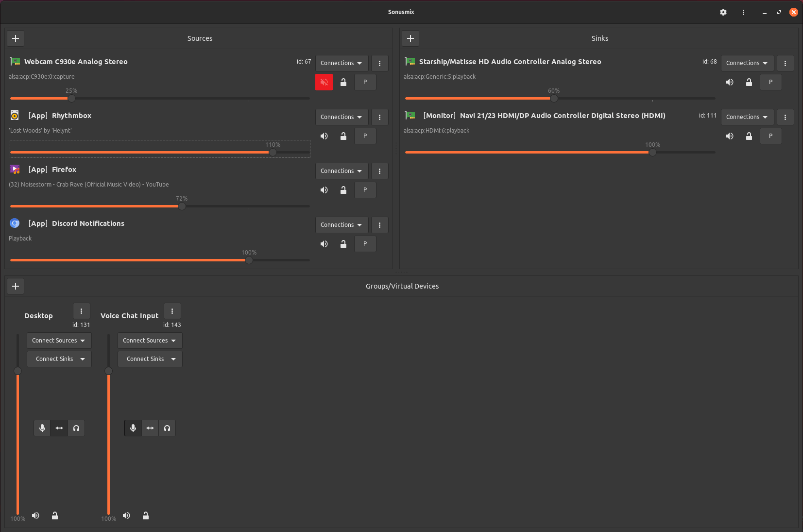Select headphones mode for Desktop group

76,428
